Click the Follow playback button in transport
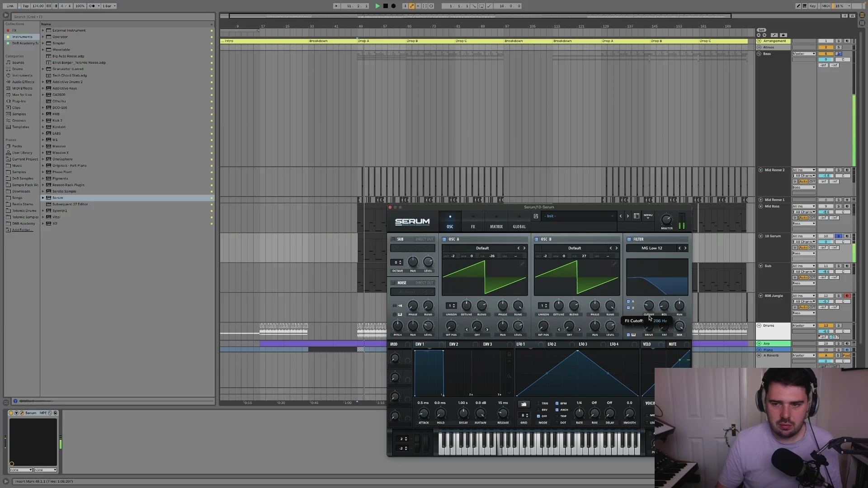 [x=336, y=6]
